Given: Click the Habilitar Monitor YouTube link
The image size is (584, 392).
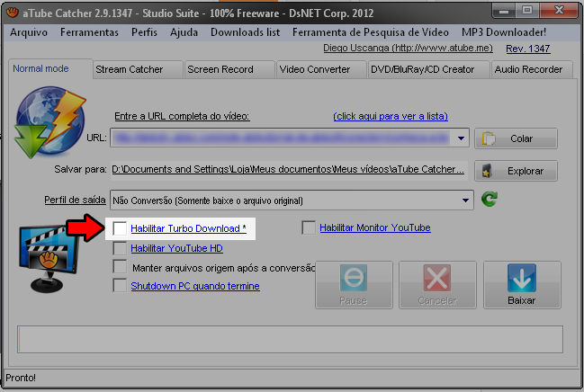Looking at the screenshot, I should [x=375, y=227].
